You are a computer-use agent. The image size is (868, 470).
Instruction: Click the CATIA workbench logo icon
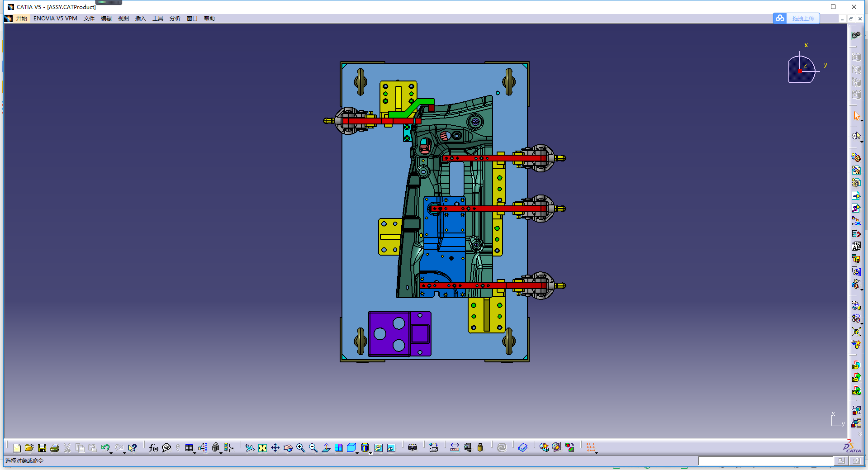click(852, 446)
